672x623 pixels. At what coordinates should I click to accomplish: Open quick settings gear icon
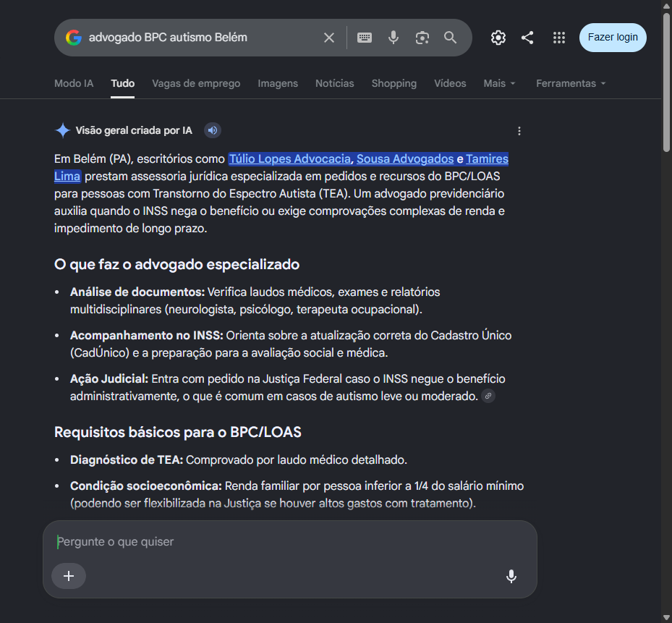tap(498, 38)
